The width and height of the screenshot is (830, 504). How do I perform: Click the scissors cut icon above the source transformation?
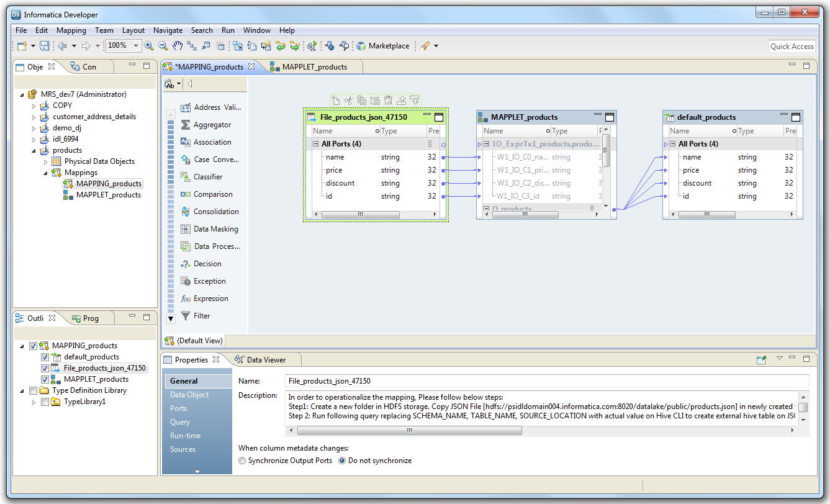pos(348,100)
